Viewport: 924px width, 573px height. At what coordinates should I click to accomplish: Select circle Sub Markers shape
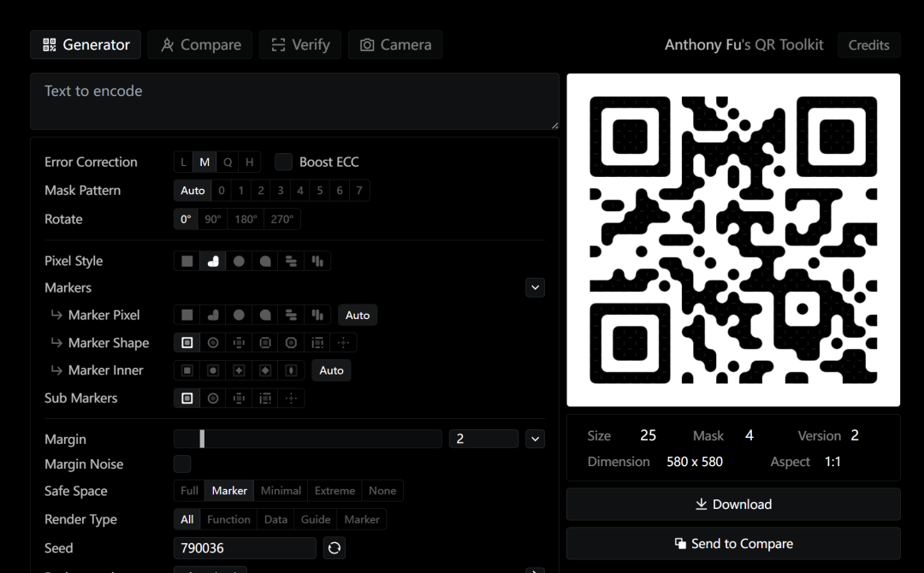click(213, 398)
